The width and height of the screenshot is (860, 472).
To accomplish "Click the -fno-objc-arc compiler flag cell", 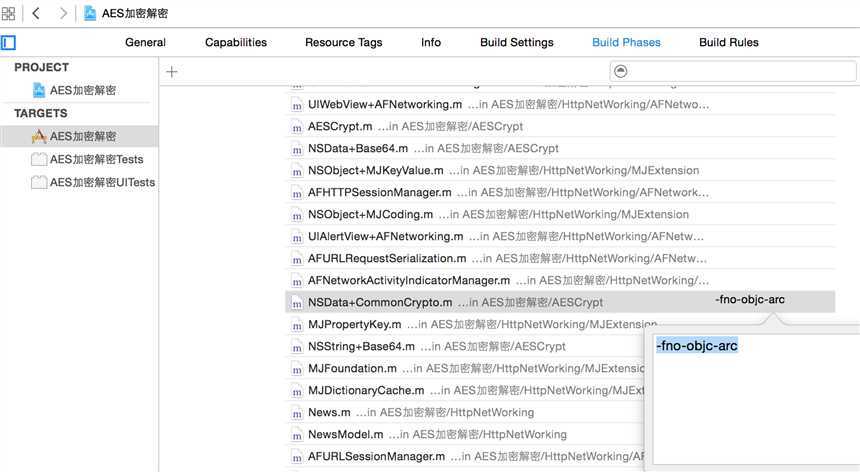I will pyautogui.click(x=750, y=300).
